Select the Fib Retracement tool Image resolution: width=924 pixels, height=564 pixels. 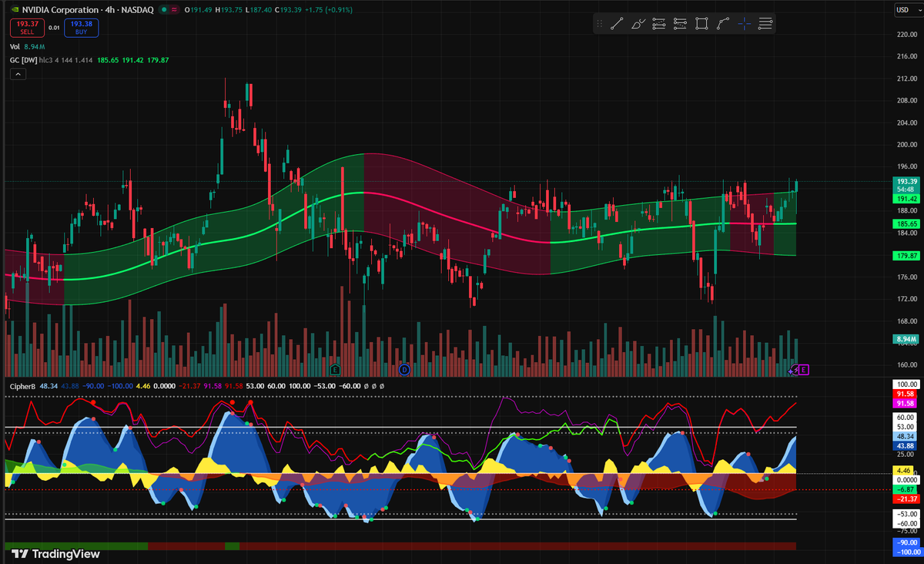coord(658,24)
